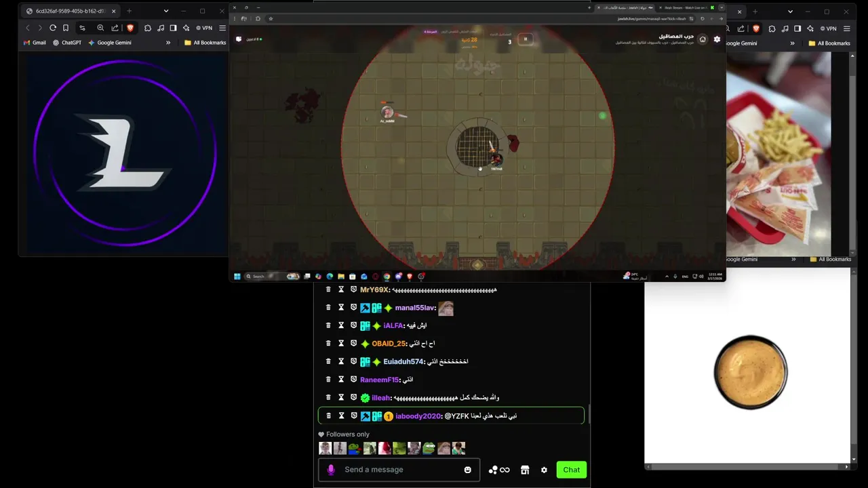Viewport: 868px width, 488px height.
Task: Open the OBAID_25 username in chat
Action: [389, 344]
